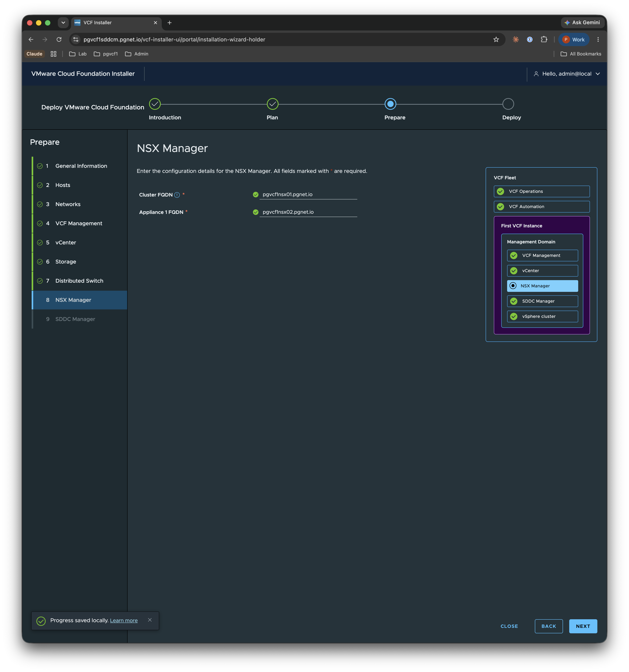Dismiss the Progress saved notification
Viewport: 629px width, 672px height.
(x=150, y=620)
